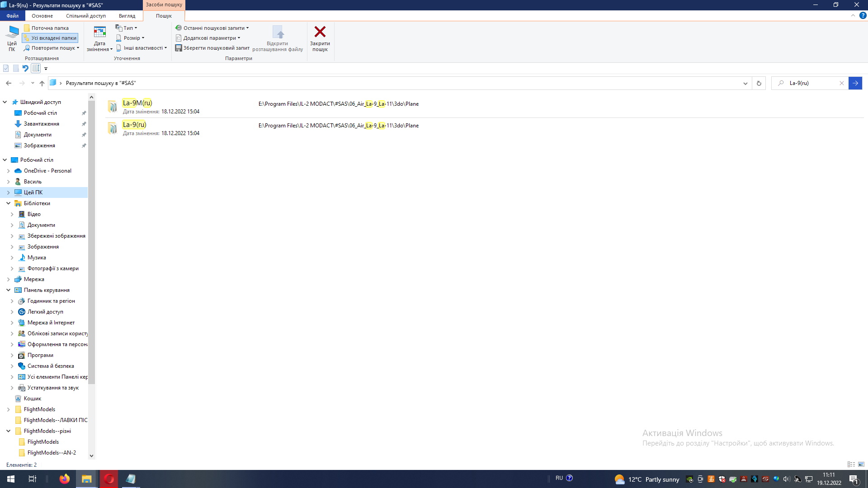This screenshot has width=868, height=488.
Task: Switch to large icons view in status bar
Action: [x=861, y=465]
